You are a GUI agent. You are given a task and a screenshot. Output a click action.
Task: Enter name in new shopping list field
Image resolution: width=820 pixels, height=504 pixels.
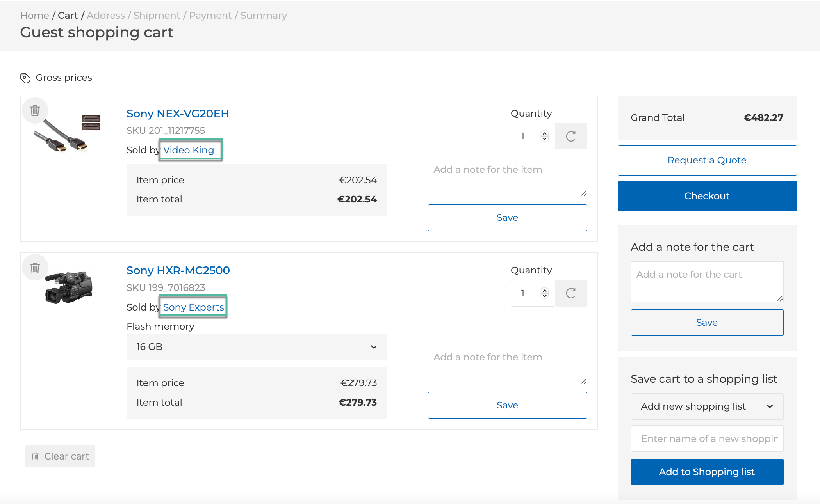(x=707, y=438)
